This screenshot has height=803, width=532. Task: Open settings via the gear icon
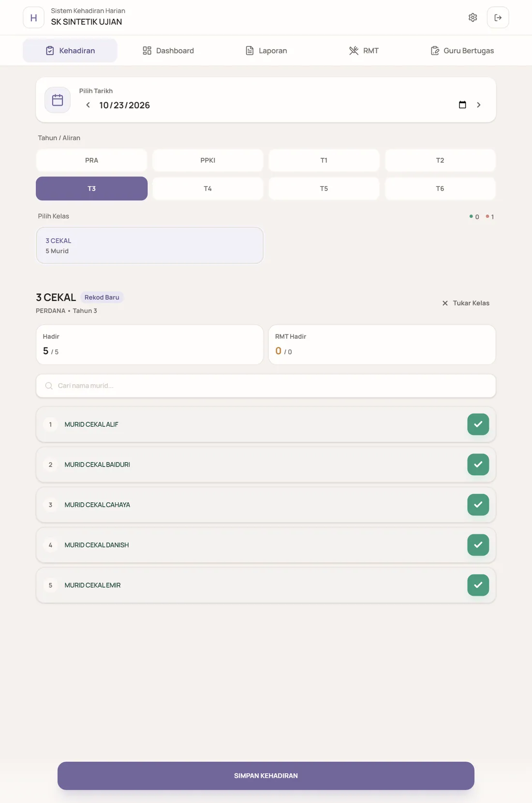473,17
